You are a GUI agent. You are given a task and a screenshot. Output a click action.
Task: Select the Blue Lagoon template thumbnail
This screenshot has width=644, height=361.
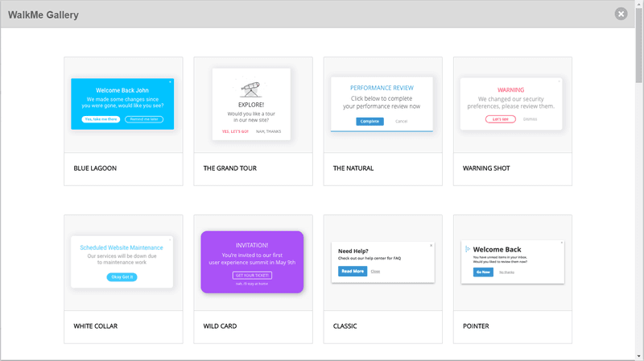[122, 104]
